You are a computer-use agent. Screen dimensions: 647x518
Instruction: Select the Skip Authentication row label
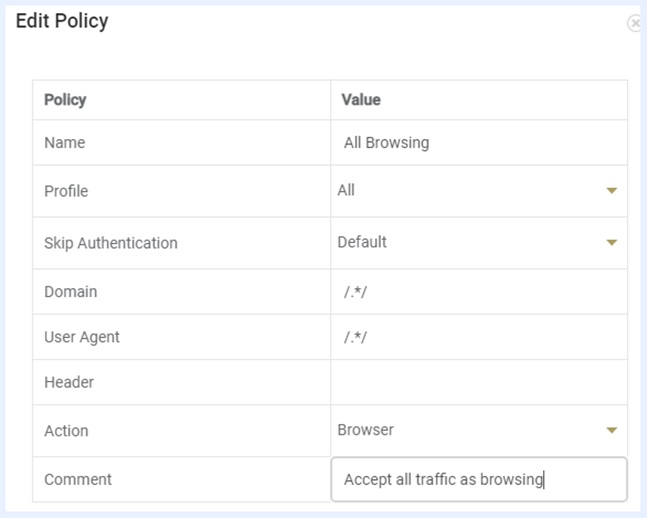(x=110, y=243)
